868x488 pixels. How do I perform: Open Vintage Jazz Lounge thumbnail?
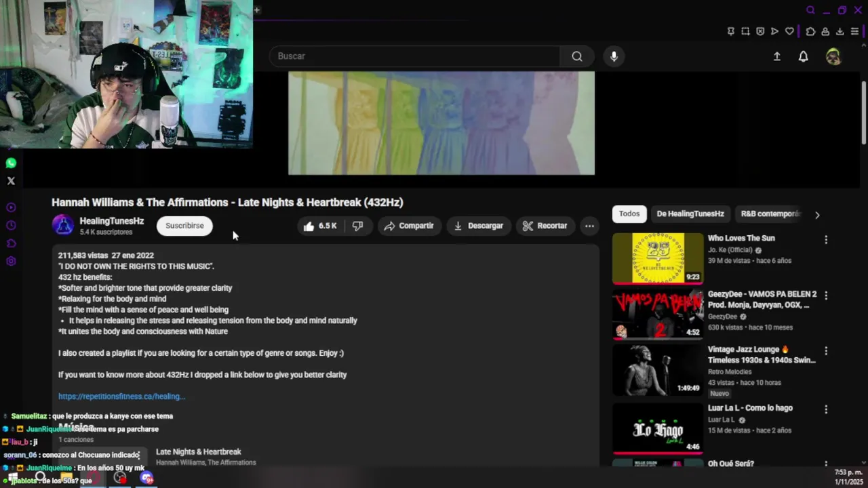point(658,370)
